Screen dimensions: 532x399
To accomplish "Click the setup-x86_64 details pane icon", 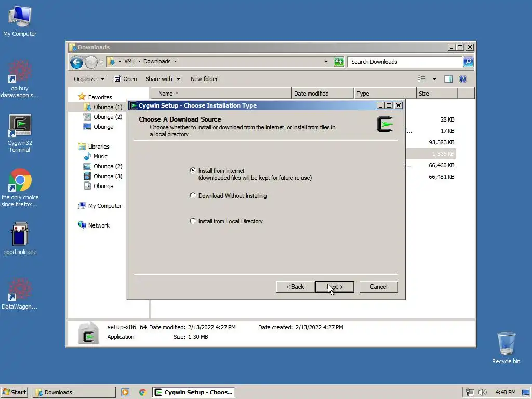I will (88, 332).
